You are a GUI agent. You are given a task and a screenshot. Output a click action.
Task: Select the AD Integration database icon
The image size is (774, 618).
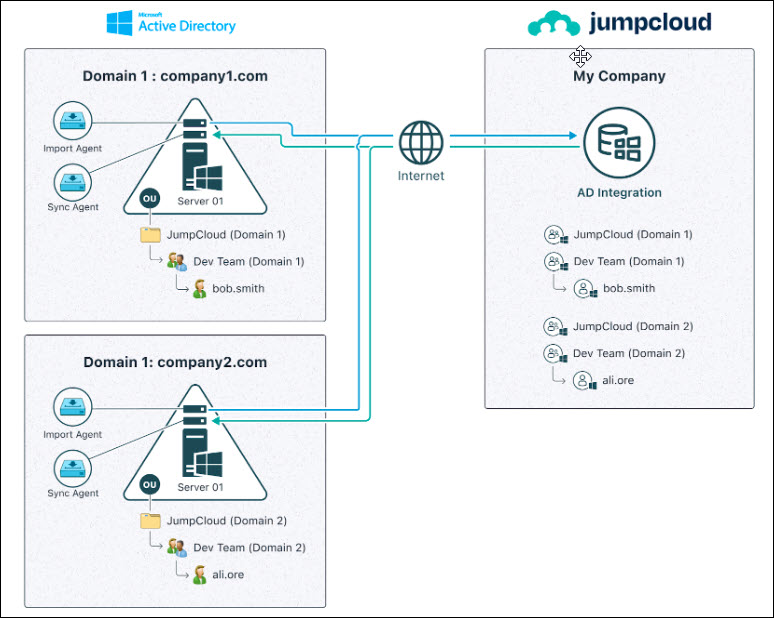tap(618, 142)
